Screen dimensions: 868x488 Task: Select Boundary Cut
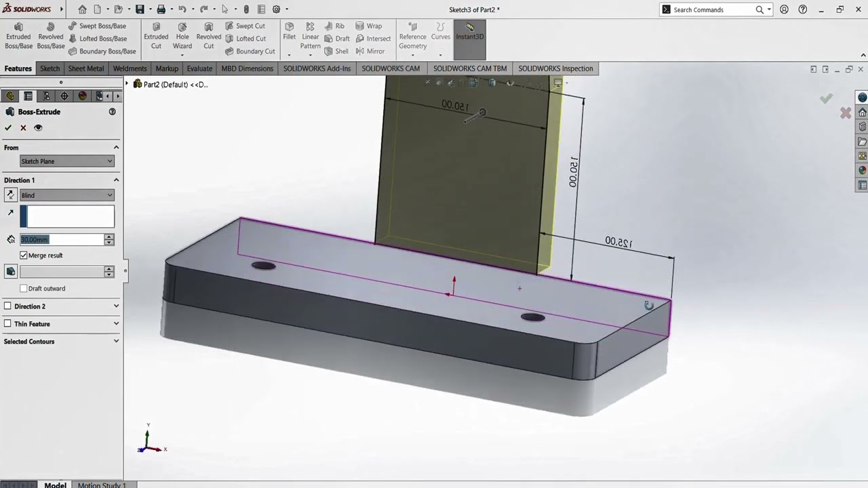coord(250,51)
